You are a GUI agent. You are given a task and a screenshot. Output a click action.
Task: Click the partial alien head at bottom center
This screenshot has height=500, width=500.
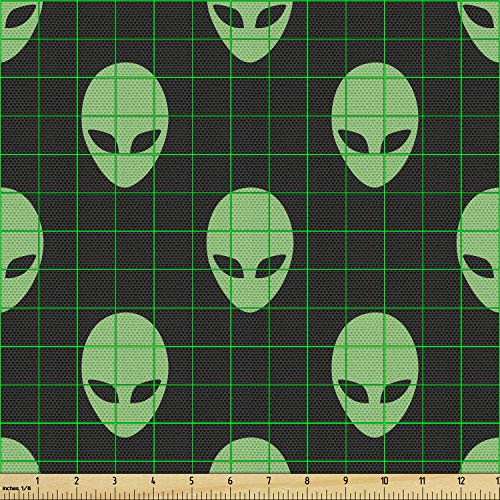[x=250, y=455]
